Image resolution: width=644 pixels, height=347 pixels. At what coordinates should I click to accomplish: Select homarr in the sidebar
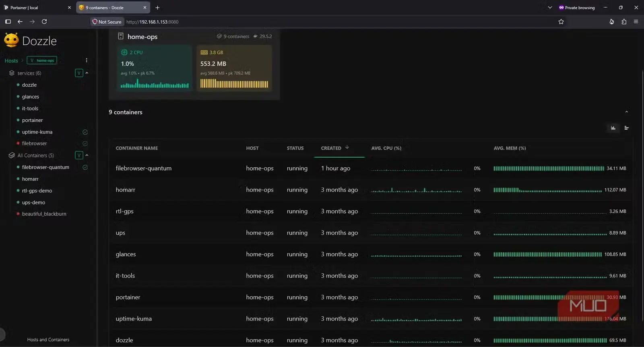click(x=30, y=179)
